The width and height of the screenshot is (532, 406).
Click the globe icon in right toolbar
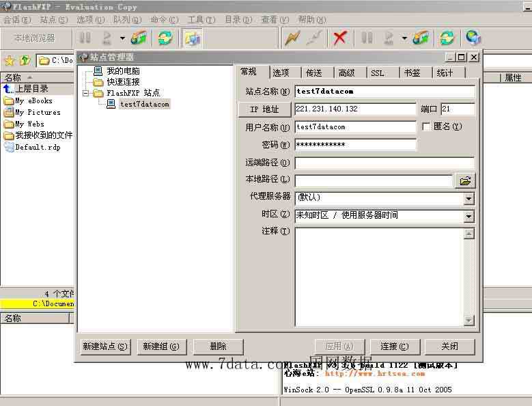(x=473, y=38)
